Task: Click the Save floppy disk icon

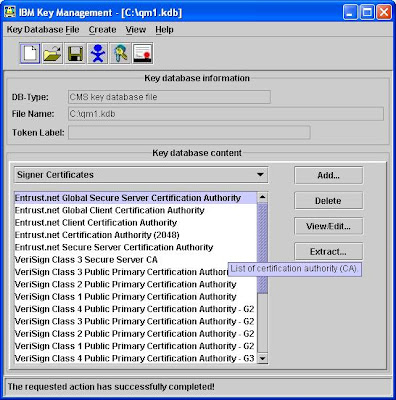Action: coord(75,53)
